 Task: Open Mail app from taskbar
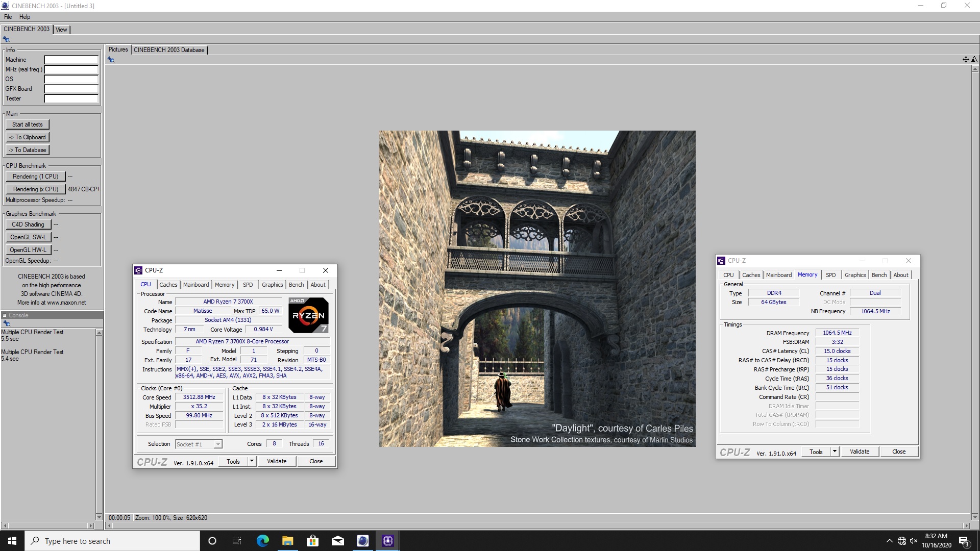337,541
